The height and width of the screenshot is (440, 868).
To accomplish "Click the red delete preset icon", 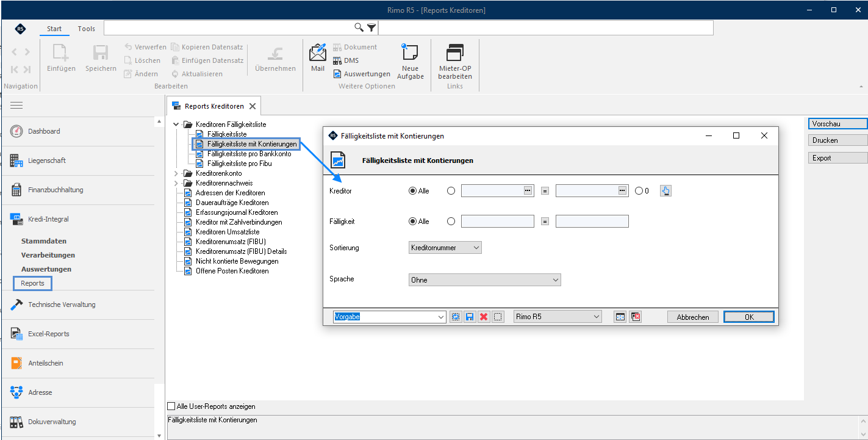I will [x=484, y=317].
